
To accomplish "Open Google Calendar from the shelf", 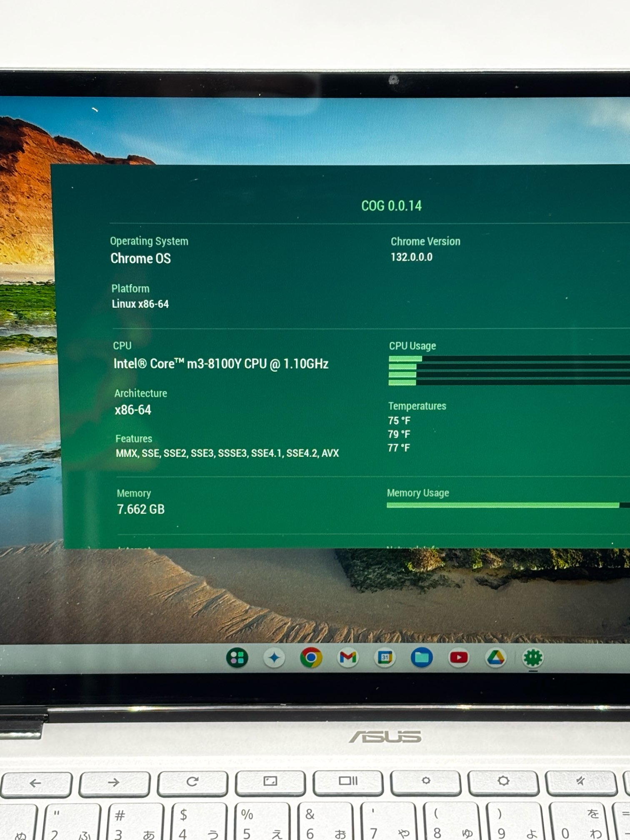I will pos(385,658).
